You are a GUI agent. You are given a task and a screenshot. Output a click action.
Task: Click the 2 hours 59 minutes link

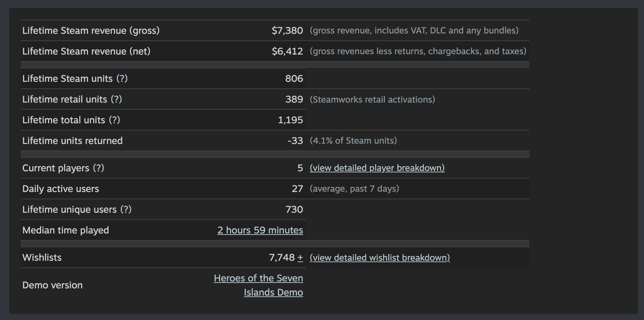[x=260, y=230]
